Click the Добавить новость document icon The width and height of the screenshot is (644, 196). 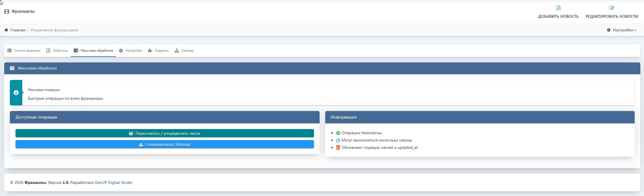click(x=558, y=8)
